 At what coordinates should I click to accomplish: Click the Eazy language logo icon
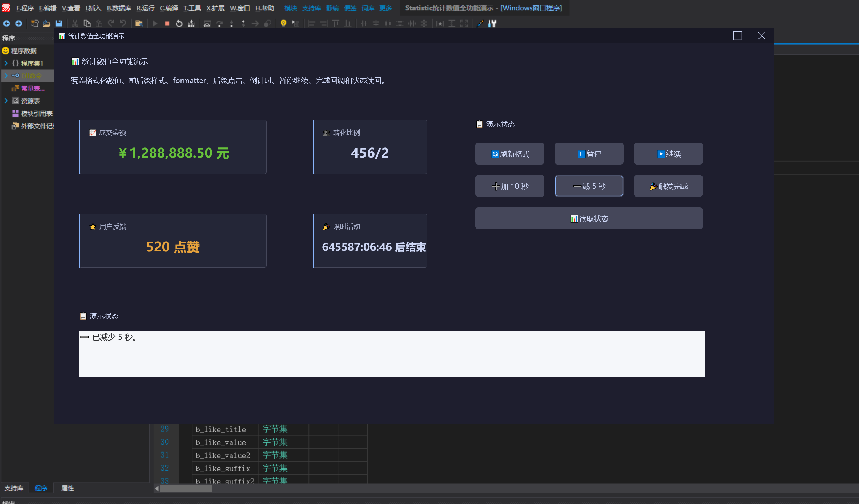click(6, 8)
